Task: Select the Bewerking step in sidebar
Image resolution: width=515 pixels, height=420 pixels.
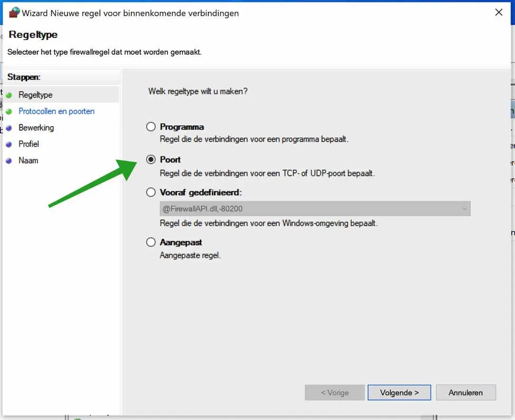Action: click(x=36, y=128)
